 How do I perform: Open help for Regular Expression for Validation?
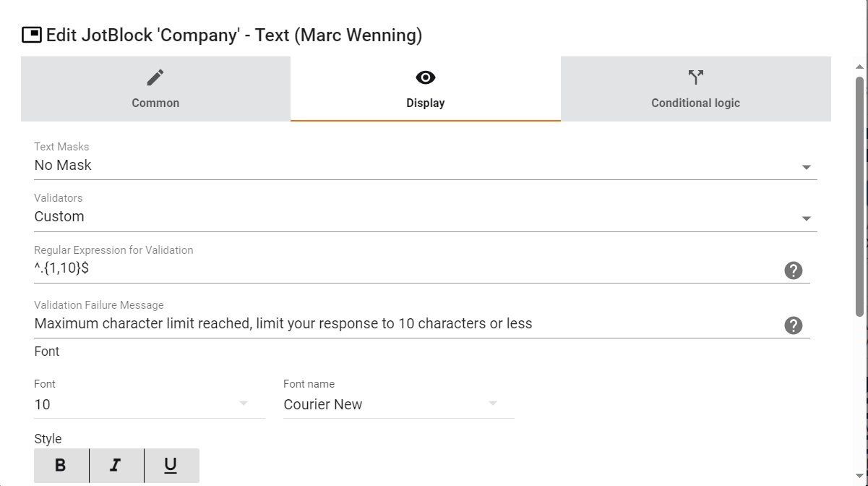[794, 270]
